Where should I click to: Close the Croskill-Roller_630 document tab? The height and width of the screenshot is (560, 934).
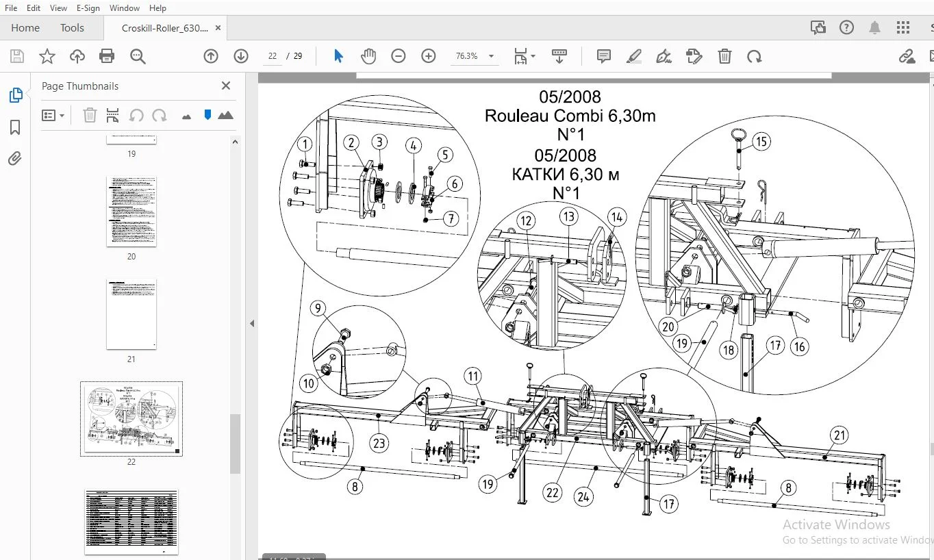pos(218,28)
